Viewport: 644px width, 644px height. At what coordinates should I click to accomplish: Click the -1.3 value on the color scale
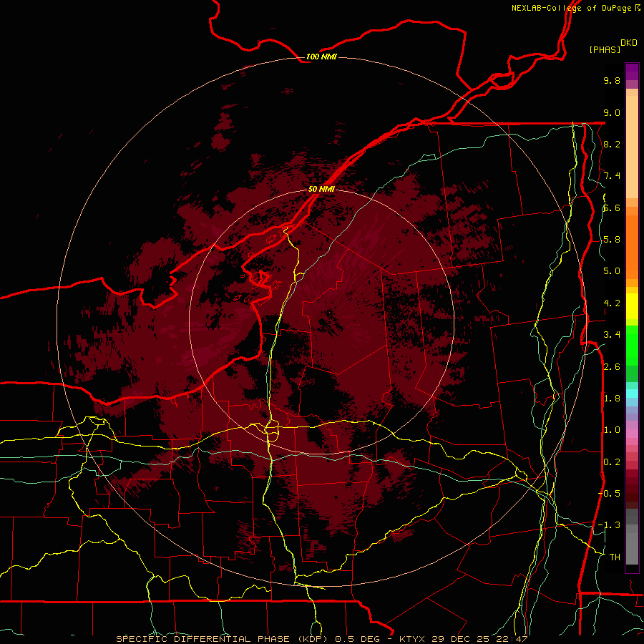coord(610,525)
